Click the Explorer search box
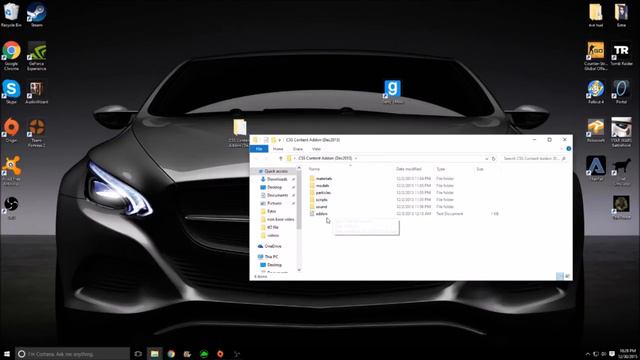This screenshot has height=360, width=640. [x=533, y=158]
